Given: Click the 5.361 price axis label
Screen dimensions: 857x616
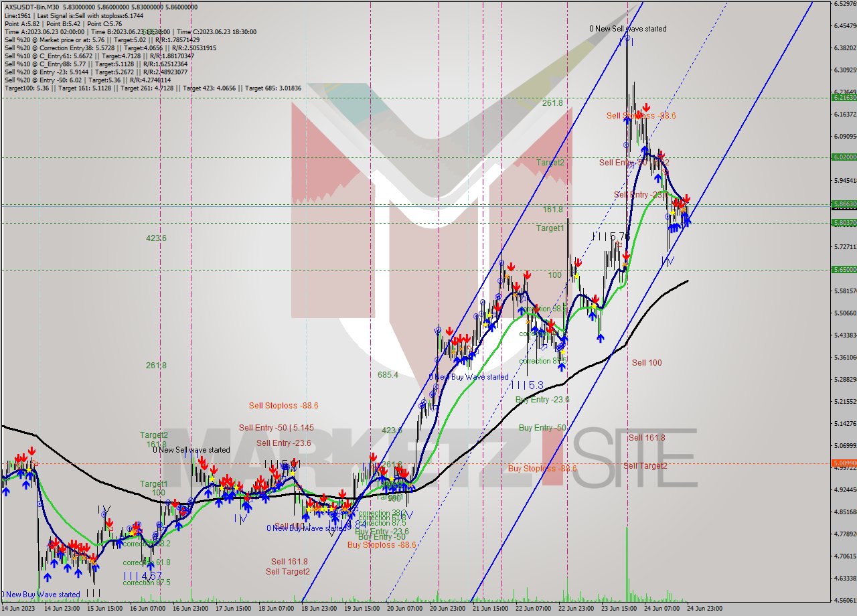Looking at the screenshot, I should 845,358.
